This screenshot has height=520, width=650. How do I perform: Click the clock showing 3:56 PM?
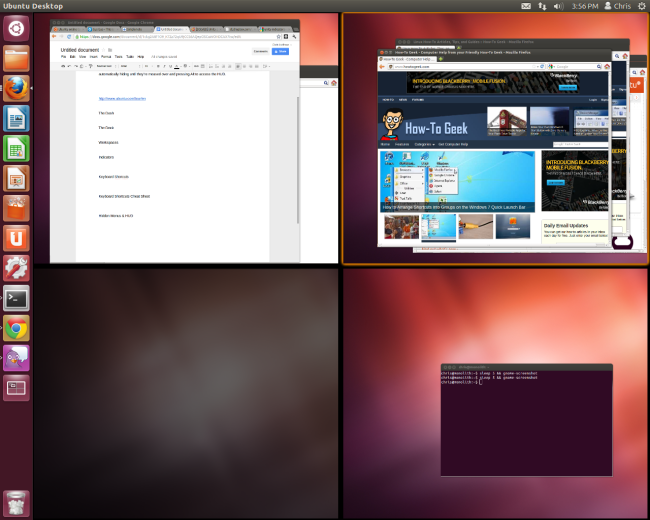585,6
